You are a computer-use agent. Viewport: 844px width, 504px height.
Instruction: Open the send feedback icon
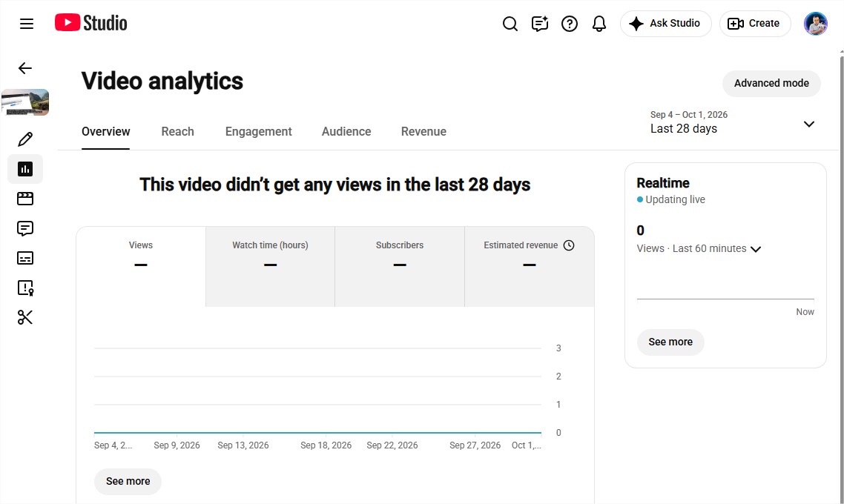tap(539, 24)
